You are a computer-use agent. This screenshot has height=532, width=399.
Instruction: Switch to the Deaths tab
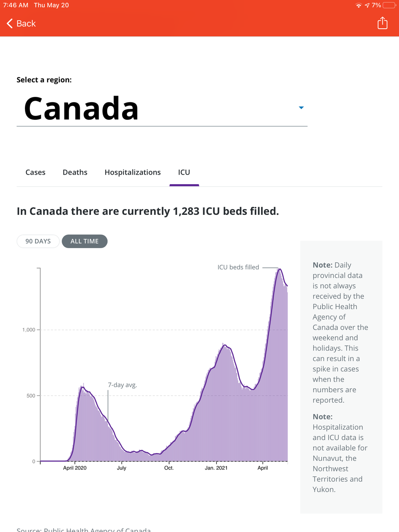(x=75, y=172)
